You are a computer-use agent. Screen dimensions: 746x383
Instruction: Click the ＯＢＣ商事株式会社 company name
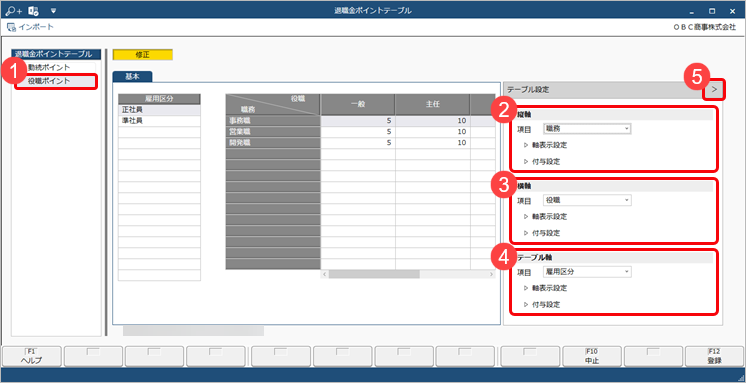[x=705, y=28]
